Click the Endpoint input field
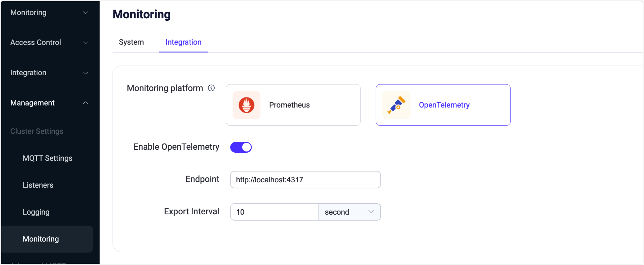This screenshot has height=265, width=644. coord(305,180)
